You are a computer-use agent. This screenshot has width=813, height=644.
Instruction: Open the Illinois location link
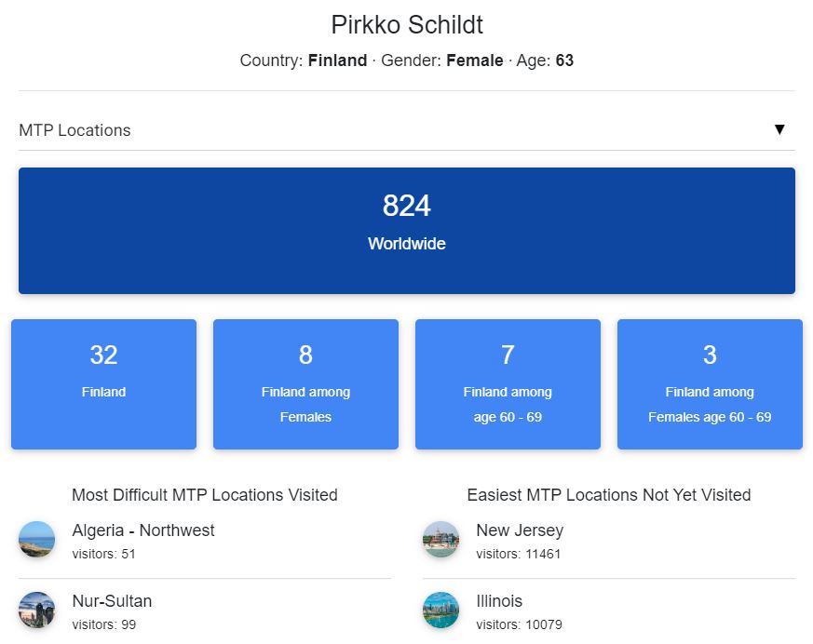coord(499,601)
